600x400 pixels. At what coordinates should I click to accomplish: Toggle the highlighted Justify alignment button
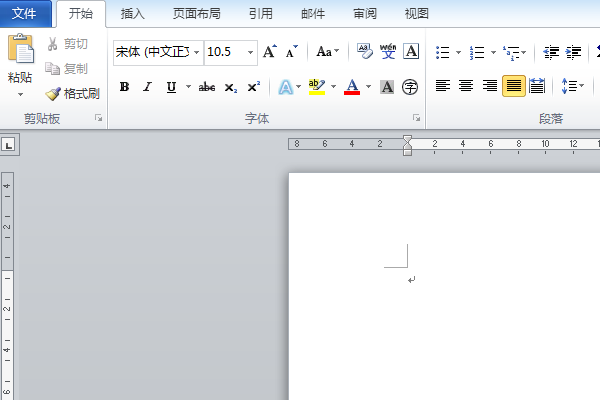[x=514, y=86]
